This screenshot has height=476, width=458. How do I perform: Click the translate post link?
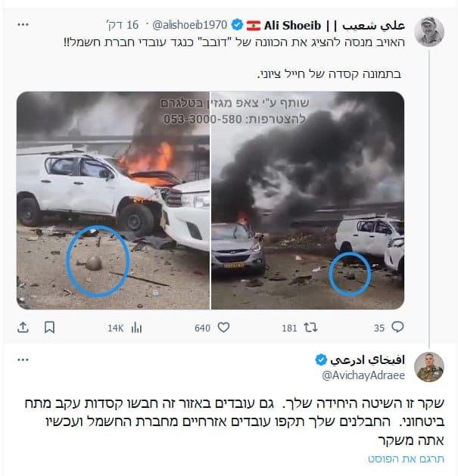[x=406, y=459]
